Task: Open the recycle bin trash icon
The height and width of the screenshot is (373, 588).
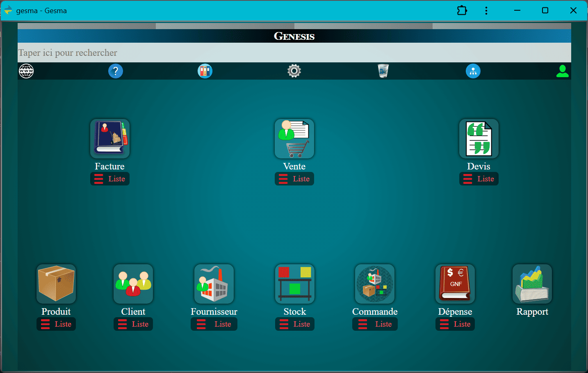Action: 383,71
